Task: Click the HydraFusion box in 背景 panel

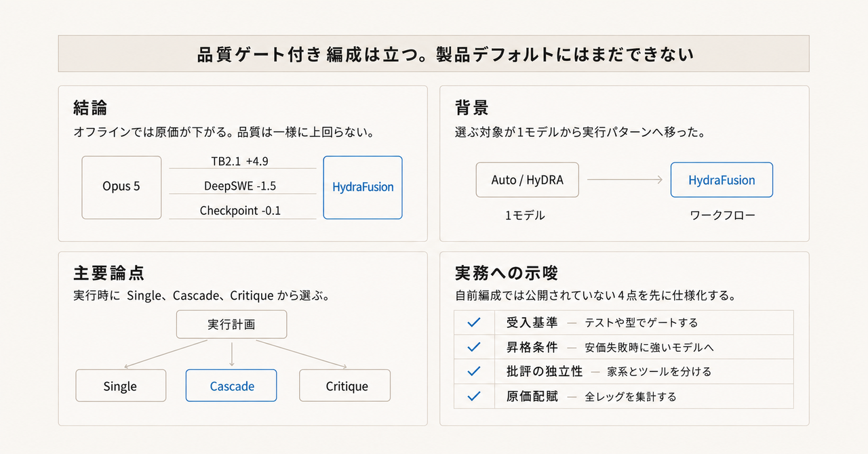Action: pos(722,180)
